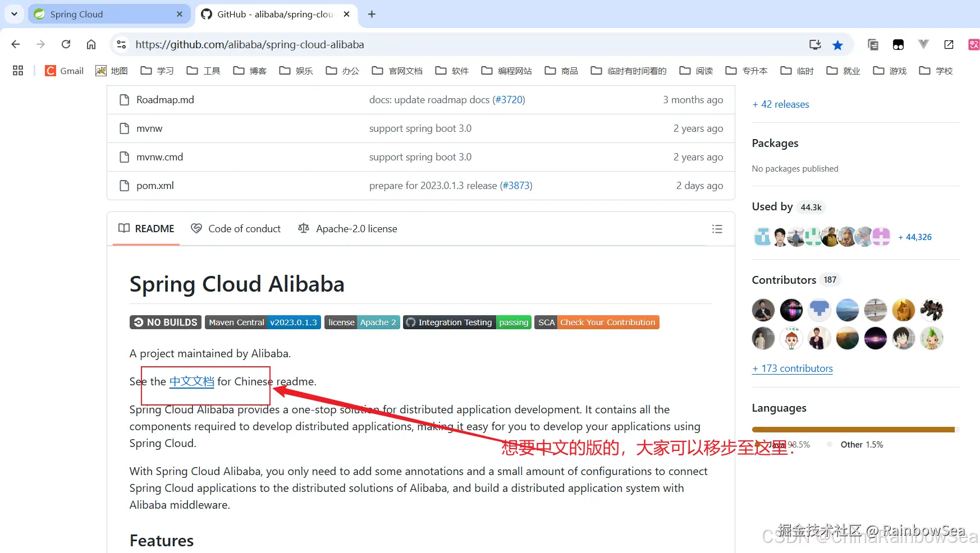This screenshot has height=553, width=980.
Task: Close the GitHub alibaba tab
Action: (x=347, y=14)
